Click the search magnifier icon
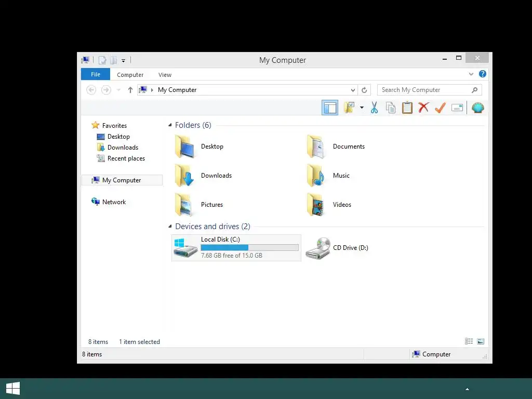This screenshot has height=399, width=532. [475, 90]
